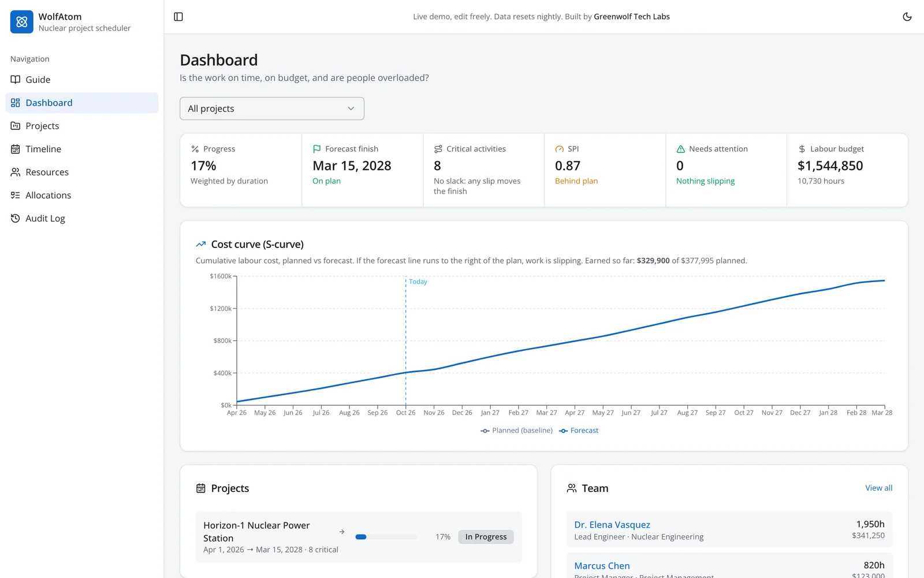Click the In Progress status badge
Image resolution: width=924 pixels, height=578 pixels.
pos(486,537)
